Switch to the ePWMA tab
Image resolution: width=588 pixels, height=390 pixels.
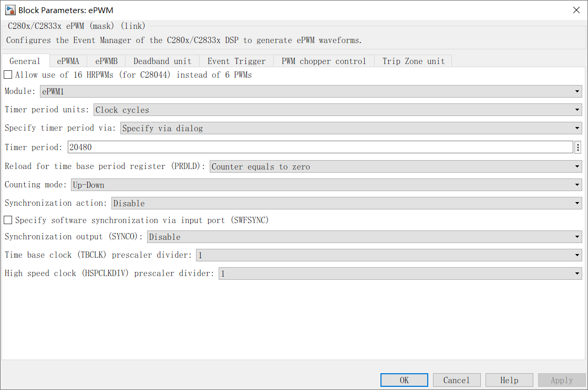point(68,61)
